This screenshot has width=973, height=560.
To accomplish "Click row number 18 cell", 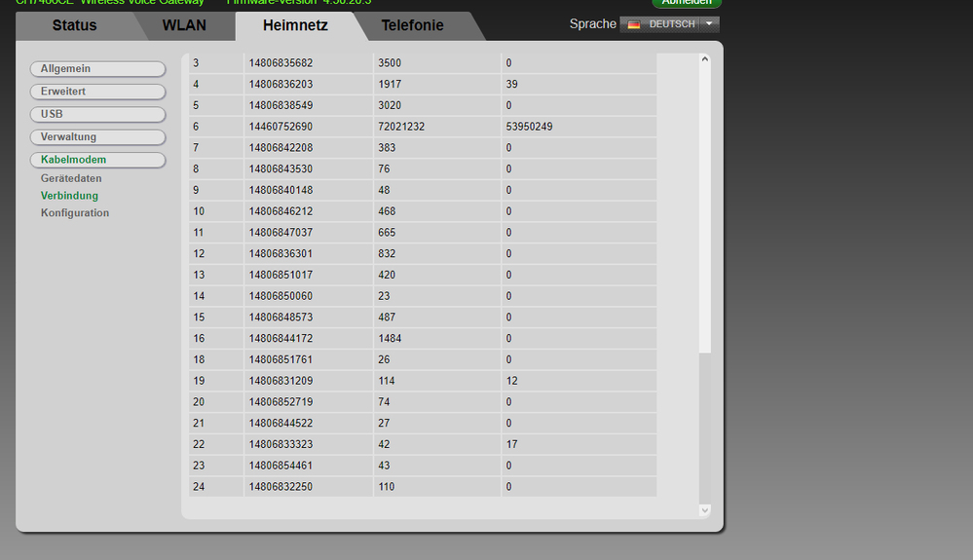I will coord(216,359).
